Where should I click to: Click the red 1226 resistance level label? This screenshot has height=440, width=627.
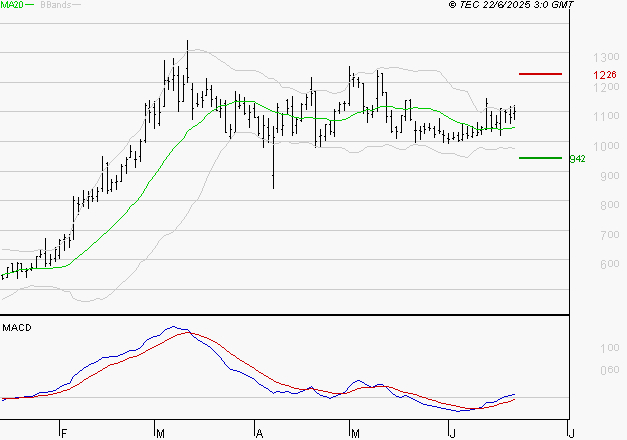[605, 75]
